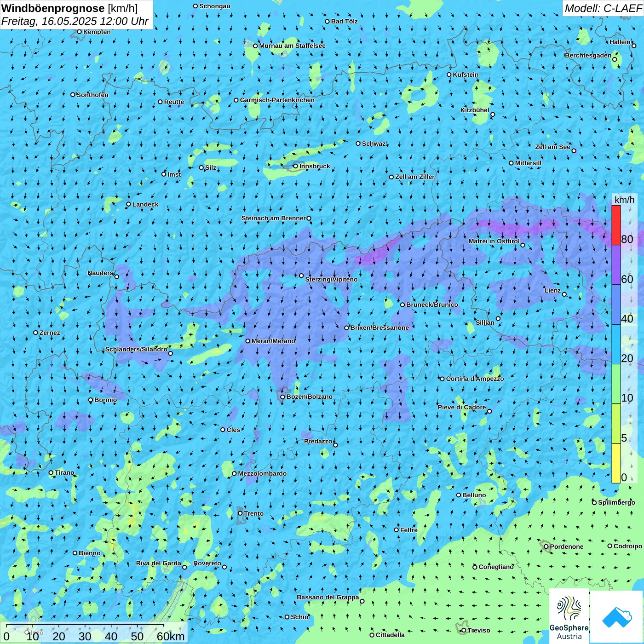Image resolution: width=644 pixels, height=644 pixels.
Task: Click the Meran/Merano location marker
Action: pyautogui.click(x=248, y=341)
